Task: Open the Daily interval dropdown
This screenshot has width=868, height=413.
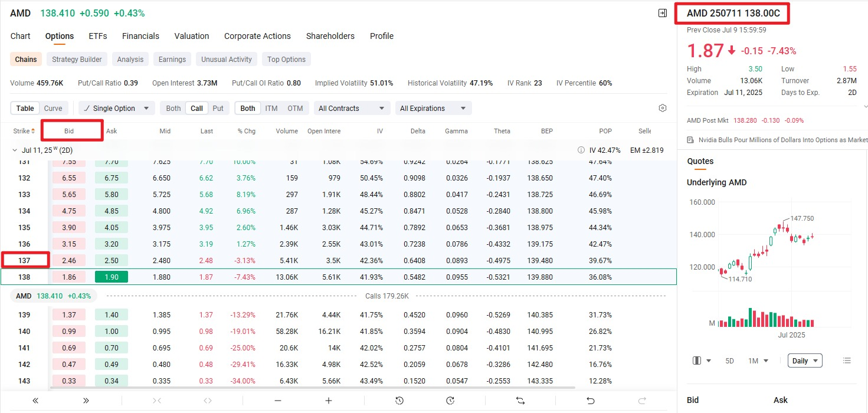Action: coord(805,360)
